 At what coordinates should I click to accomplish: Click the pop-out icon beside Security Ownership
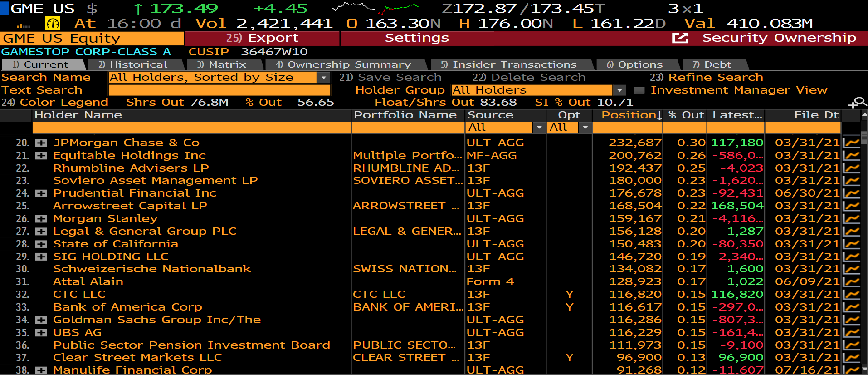click(680, 38)
